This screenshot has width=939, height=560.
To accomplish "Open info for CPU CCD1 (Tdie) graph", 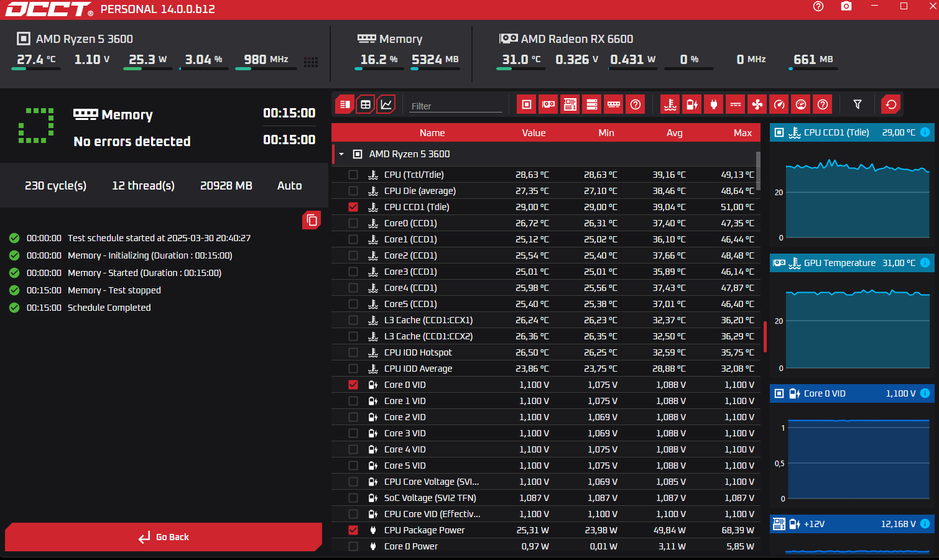I will tap(925, 132).
